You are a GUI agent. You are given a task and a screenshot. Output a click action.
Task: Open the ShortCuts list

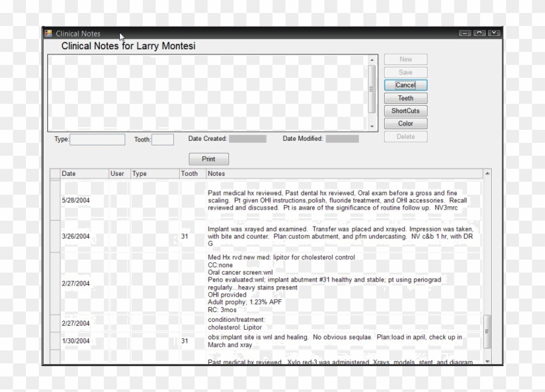(405, 110)
